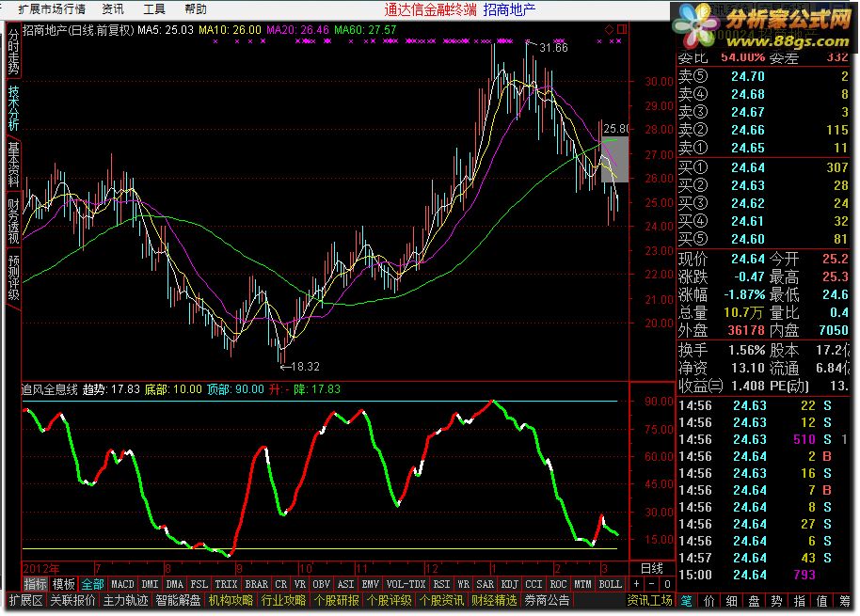Click the minus button beside BOLL
Image resolution: width=860 pixels, height=616 pixels.
coord(651,584)
